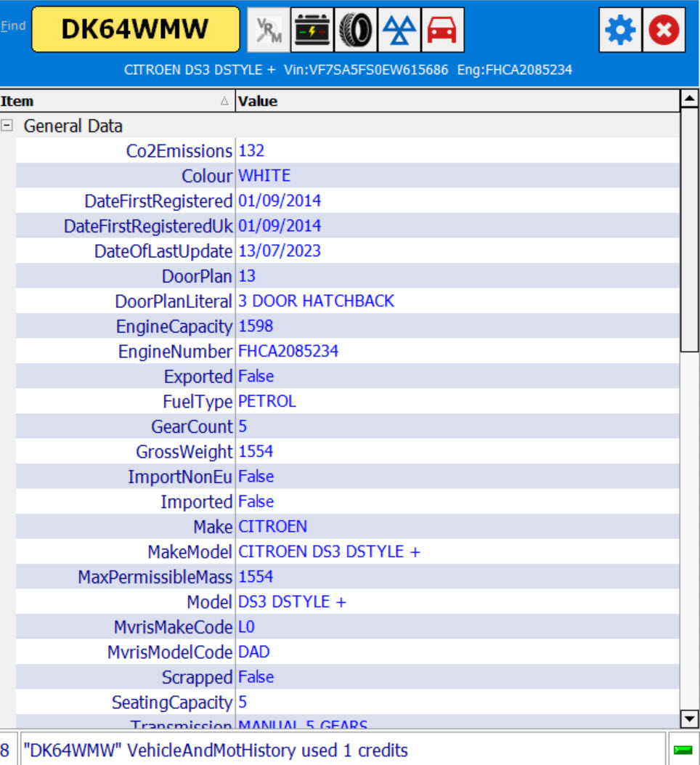
Task: Click the Value column header
Action: (456, 101)
